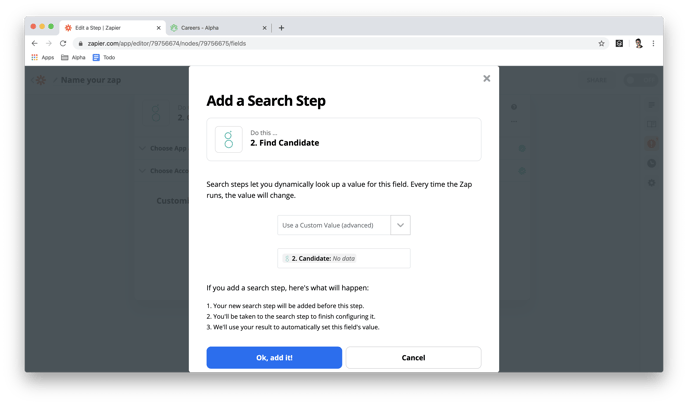The image size is (688, 405).
Task: Click the Zapier logo icon in header
Action: [x=40, y=80]
